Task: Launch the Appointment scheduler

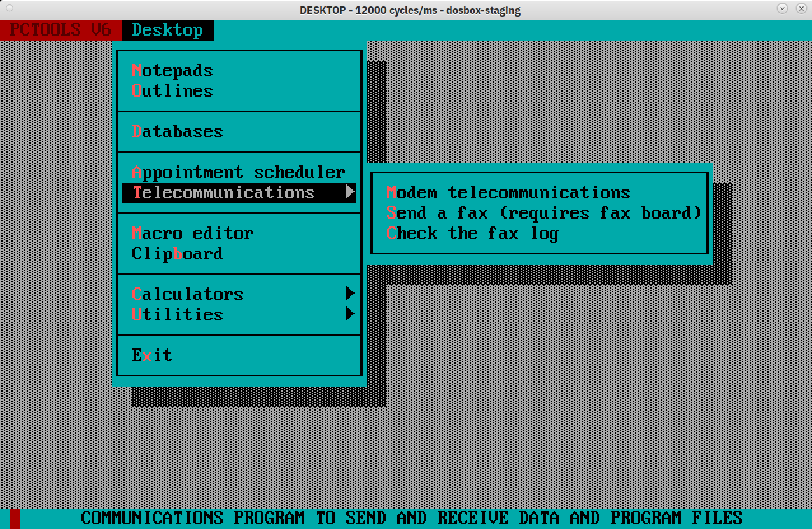Action: 239,172
